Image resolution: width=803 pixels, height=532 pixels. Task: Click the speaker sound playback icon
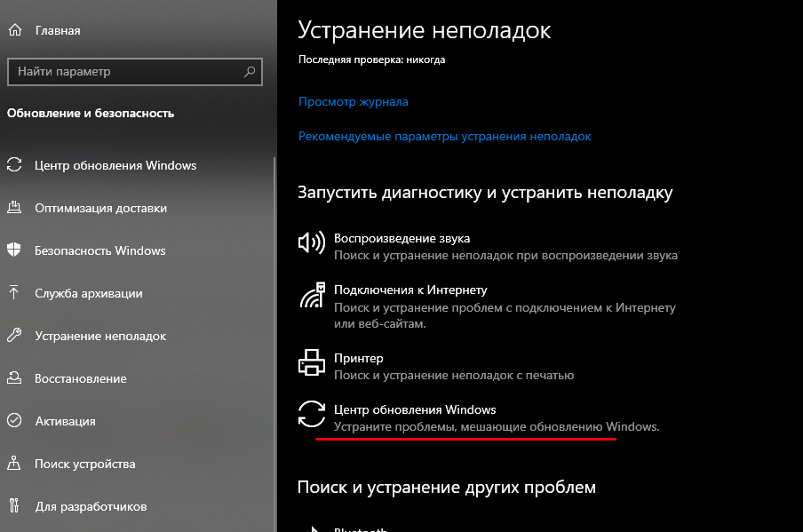point(312,242)
